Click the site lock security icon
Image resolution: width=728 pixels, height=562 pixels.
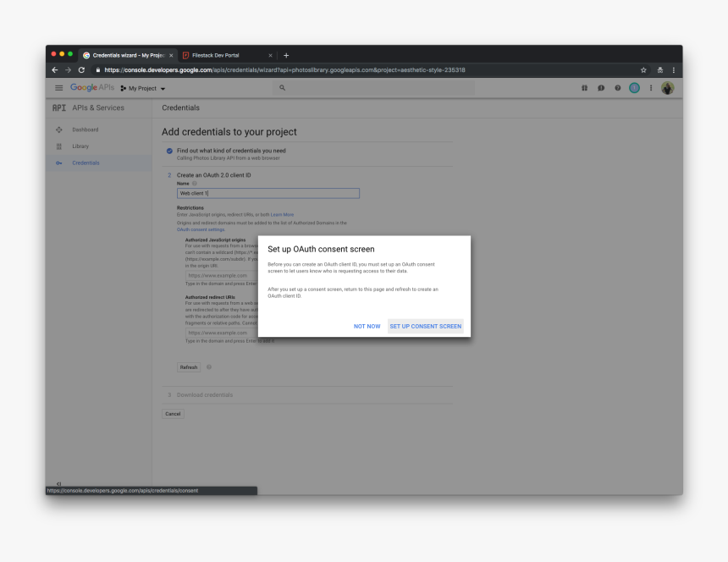98,70
